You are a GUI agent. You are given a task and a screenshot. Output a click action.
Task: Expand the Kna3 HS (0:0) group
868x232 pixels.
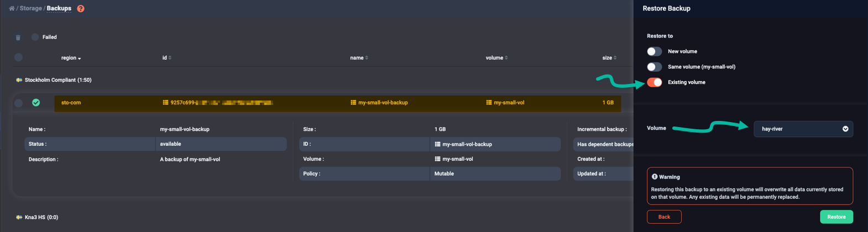click(41, 218)
